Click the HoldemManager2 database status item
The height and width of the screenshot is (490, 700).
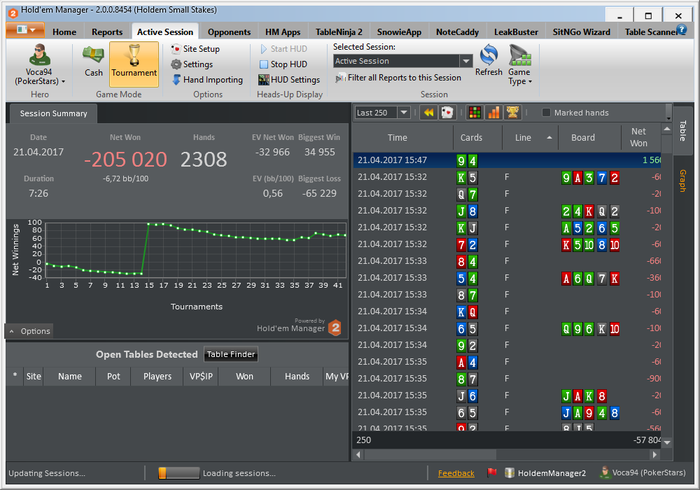(x=545, y=473)
